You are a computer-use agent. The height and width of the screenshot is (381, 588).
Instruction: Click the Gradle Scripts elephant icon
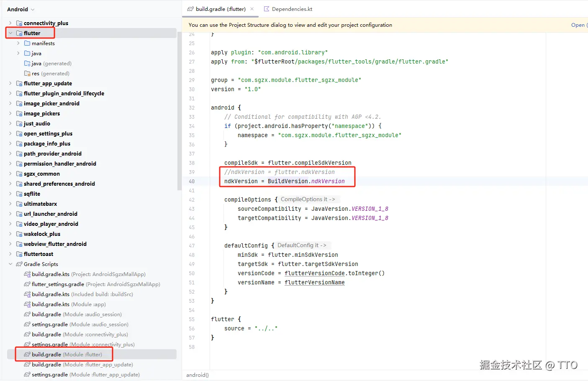[x=19, y=264]
